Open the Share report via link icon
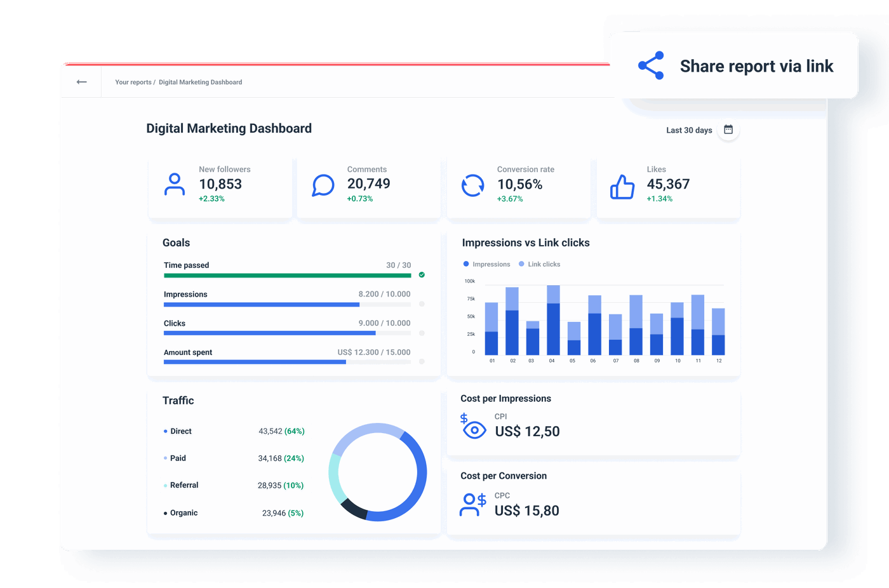This screenshot has width=889, height=588. coord(651,65)
